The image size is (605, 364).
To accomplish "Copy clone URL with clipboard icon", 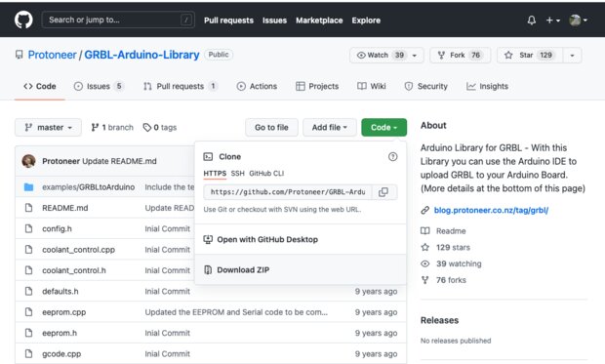I will 383,192.
